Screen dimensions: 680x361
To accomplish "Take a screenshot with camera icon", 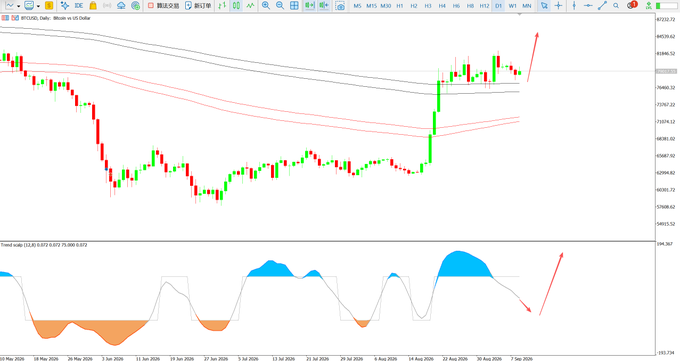I will [340, 6].
